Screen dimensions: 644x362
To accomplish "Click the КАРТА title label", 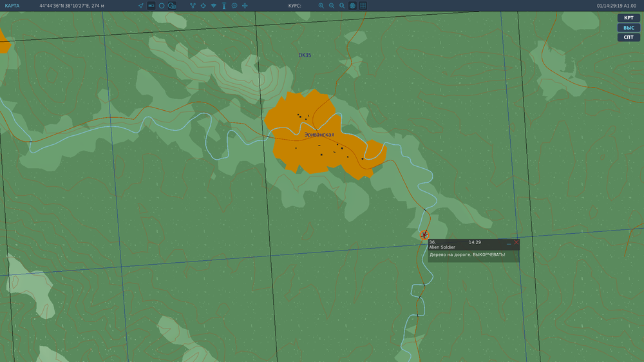I will point(12,6).
